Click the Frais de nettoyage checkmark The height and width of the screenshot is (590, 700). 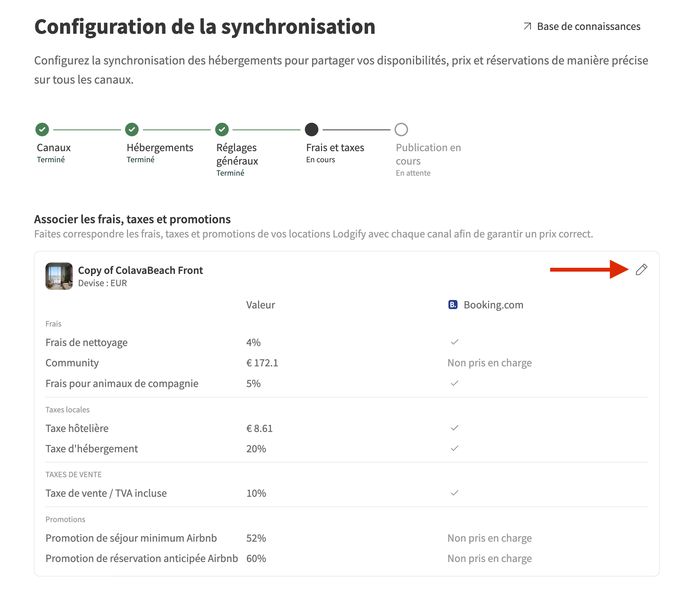pyautogui.click(x=455, y=342)
